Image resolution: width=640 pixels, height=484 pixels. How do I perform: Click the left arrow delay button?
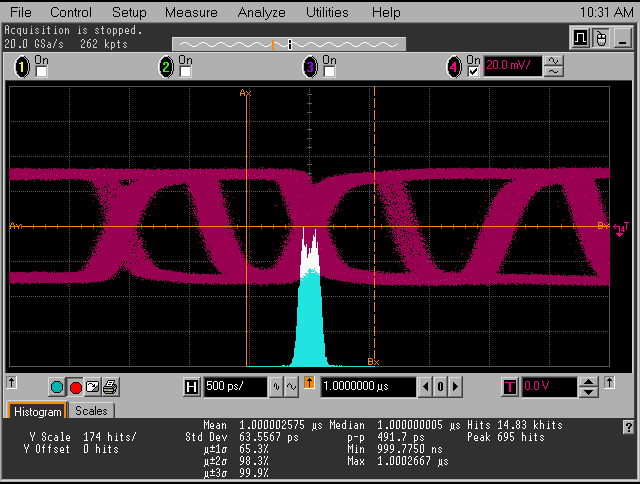click(x=427, y=387)
